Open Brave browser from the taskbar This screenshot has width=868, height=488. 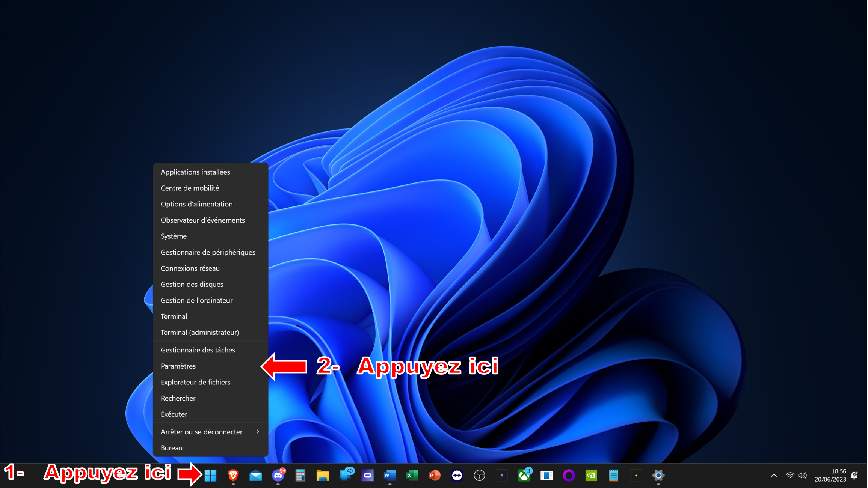click(x=233, y=476)
